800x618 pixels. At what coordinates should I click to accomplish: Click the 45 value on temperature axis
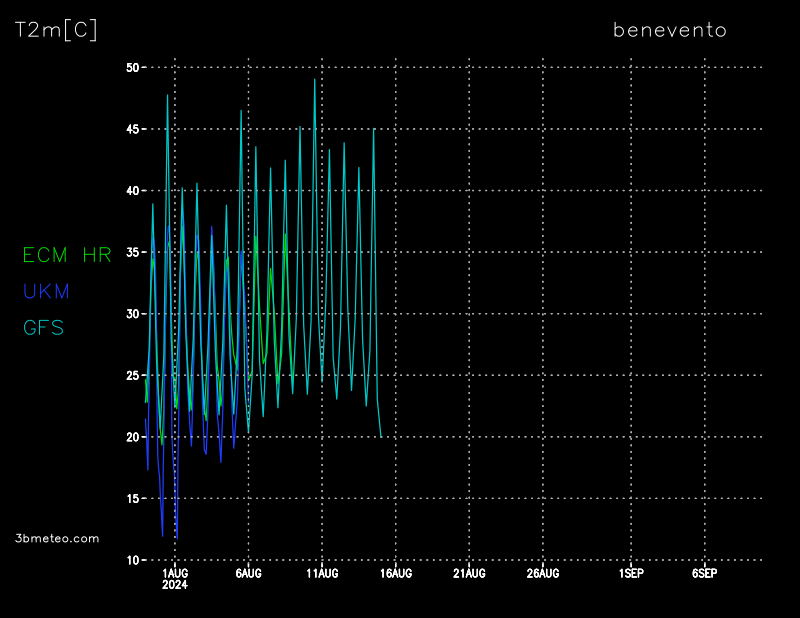point(132,129)
